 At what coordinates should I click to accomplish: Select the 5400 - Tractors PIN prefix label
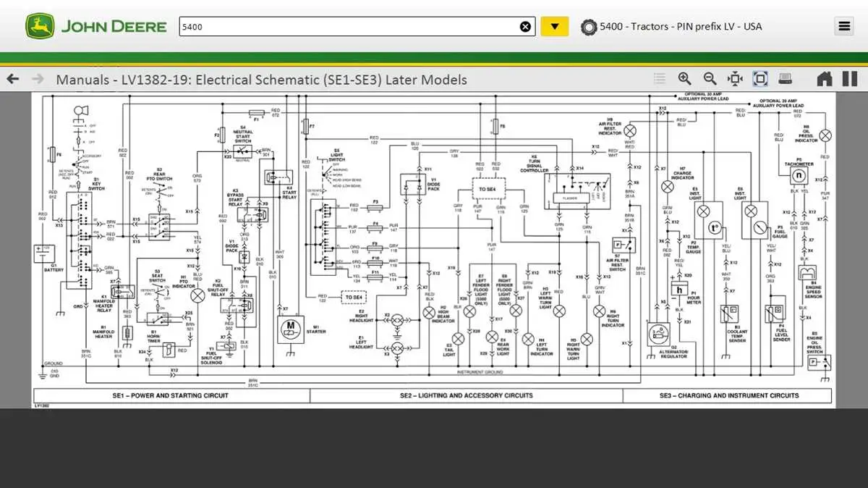(x=681, y=26)
